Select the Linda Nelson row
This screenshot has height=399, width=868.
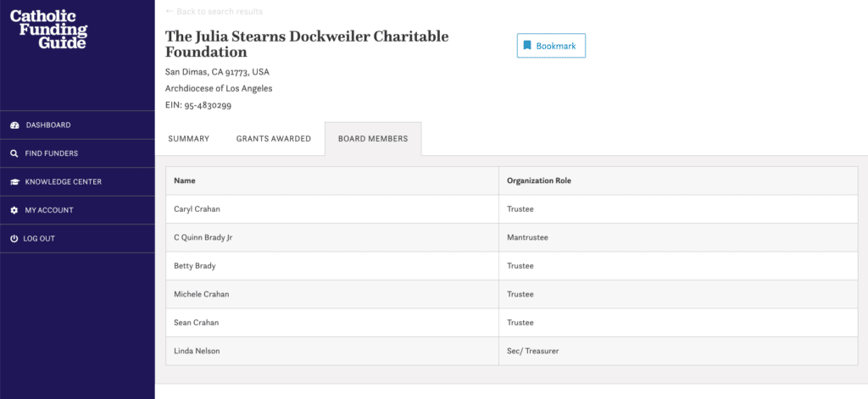tap(512, 351)
